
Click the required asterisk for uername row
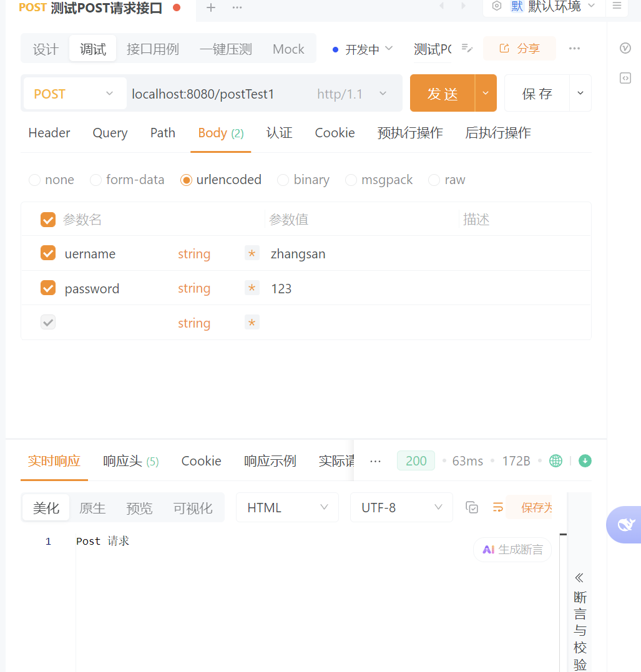[252, 253]
